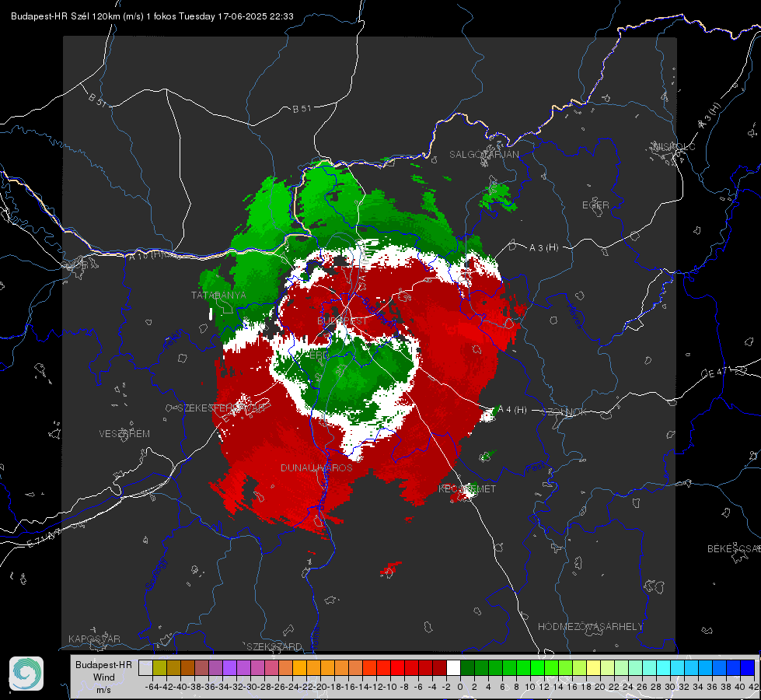Click the A 3 (H) label near Eger
This screenshot has height=700, width=761.
tap(543, 248)
